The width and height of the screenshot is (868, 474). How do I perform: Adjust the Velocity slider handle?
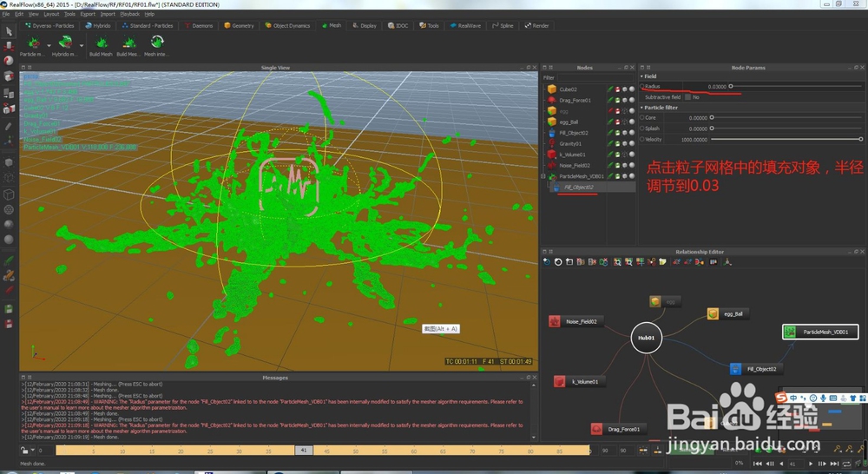click(x=861, y=140)
